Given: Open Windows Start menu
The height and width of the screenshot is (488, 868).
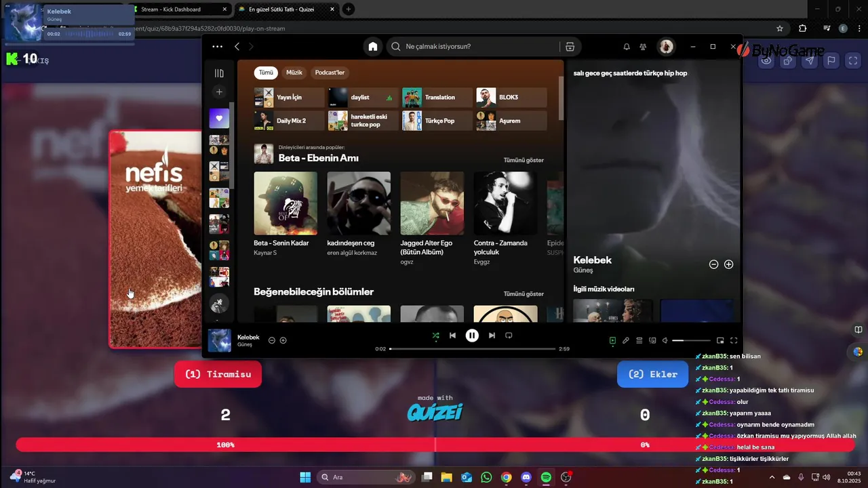Looking at the screenshot, I should 305,477.
